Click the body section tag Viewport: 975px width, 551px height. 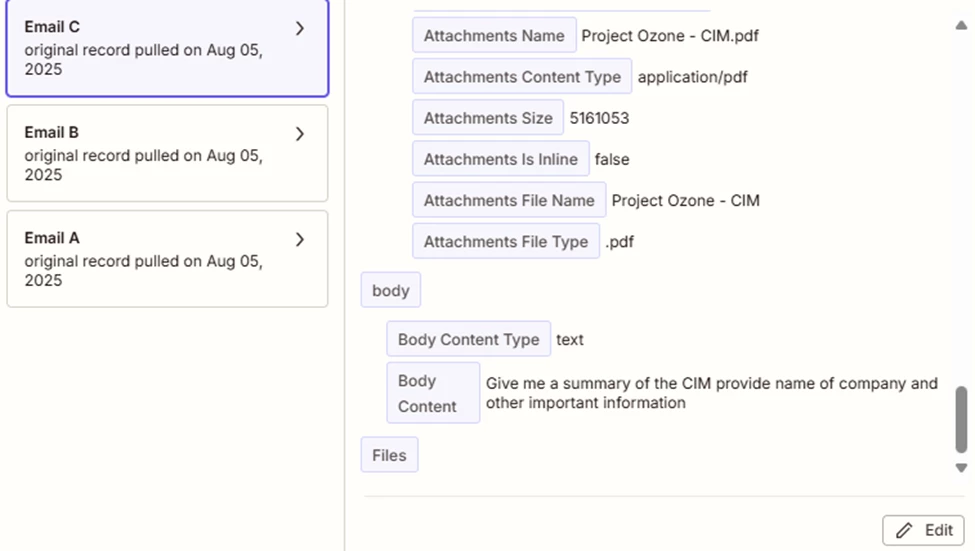[x=390, y=290]
